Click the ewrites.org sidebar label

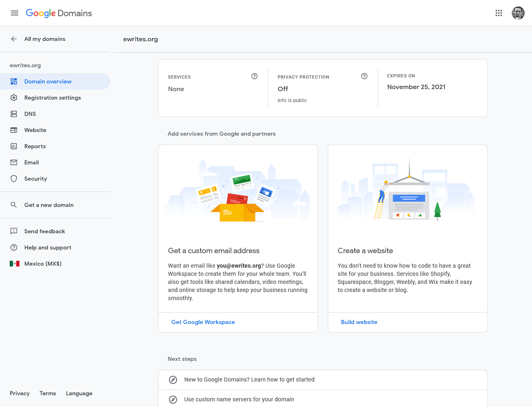click(25, 65)
